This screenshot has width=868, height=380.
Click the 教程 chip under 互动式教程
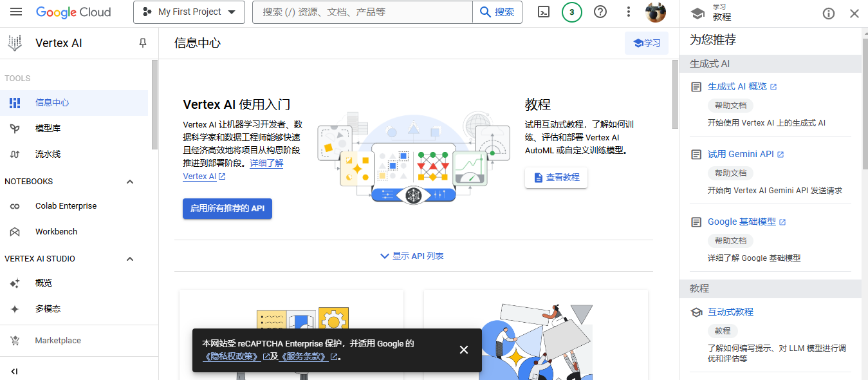(723, 331)
